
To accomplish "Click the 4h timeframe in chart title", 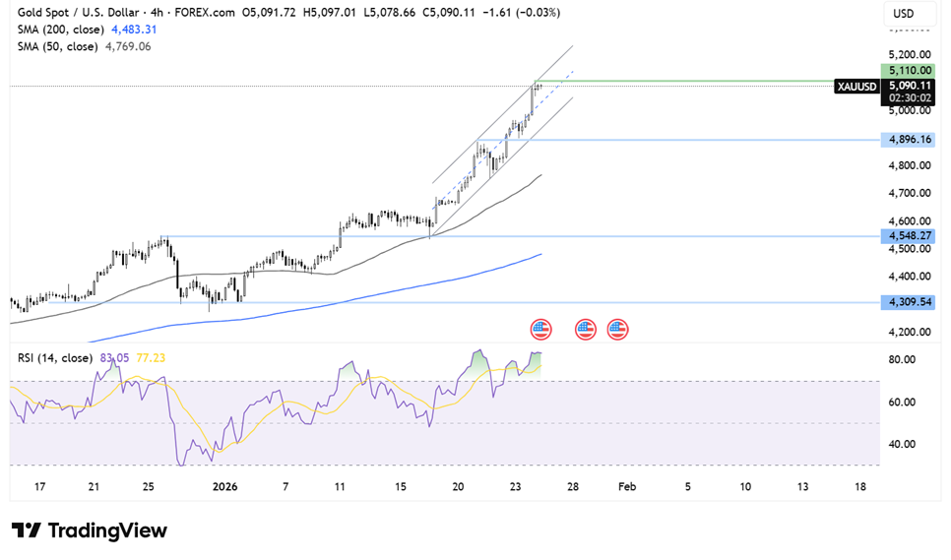I will 158,12.
